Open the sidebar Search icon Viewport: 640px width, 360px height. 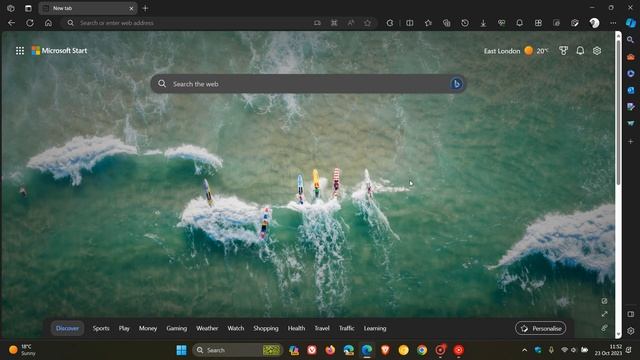pos(631,40)
